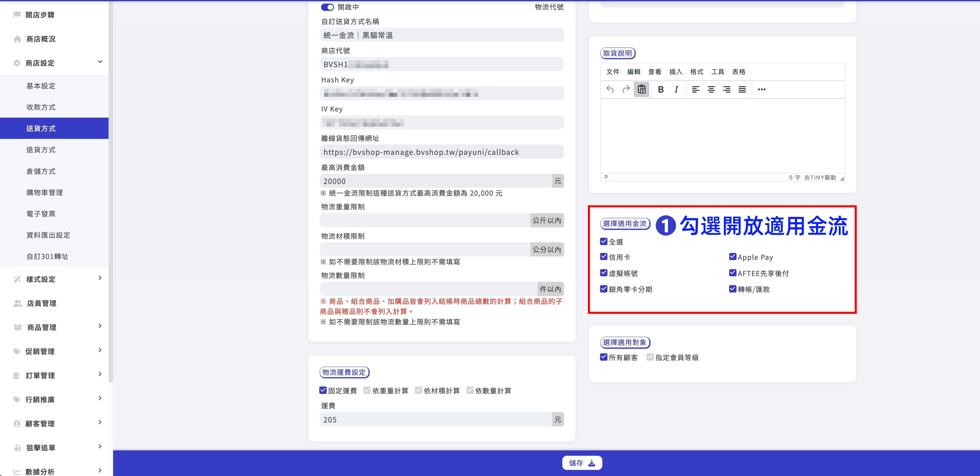Click the gear icon beside 商店設定

[17, 63]
